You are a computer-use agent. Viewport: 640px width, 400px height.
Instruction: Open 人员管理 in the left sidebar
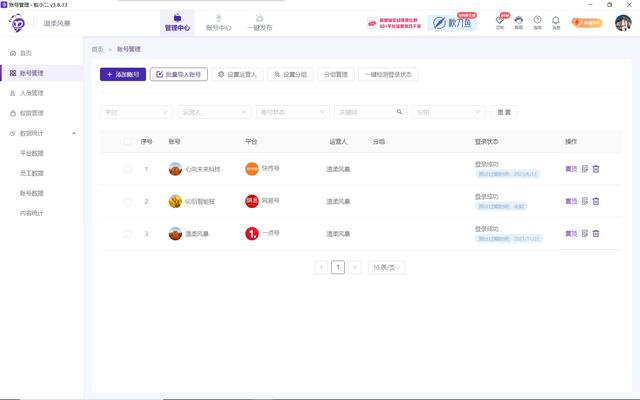click(x=32, y=93)
